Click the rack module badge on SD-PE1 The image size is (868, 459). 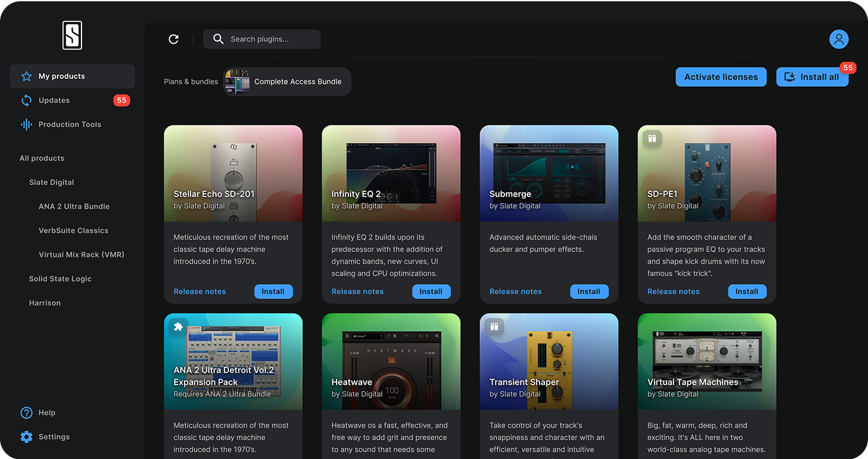tap(651, 138)
